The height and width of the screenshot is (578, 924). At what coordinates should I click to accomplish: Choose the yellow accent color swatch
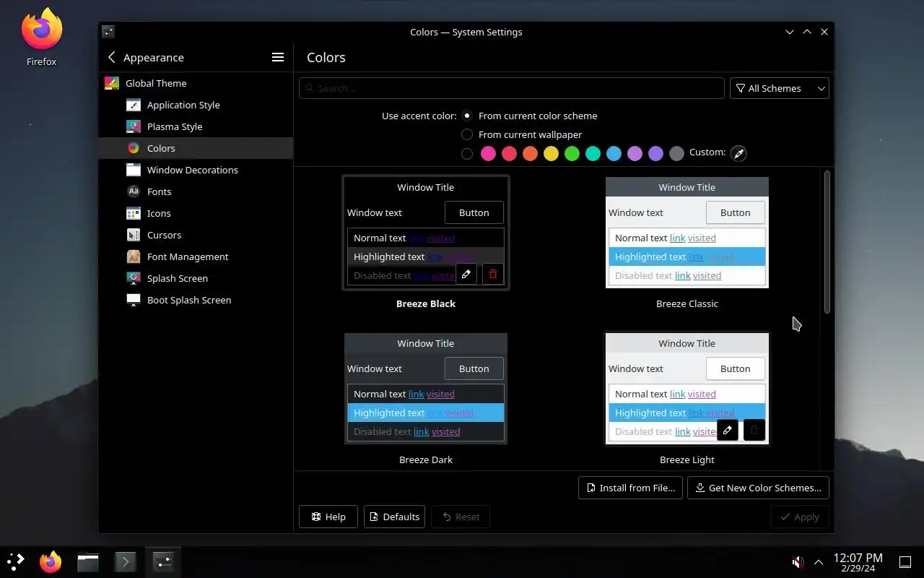(551, 153)
